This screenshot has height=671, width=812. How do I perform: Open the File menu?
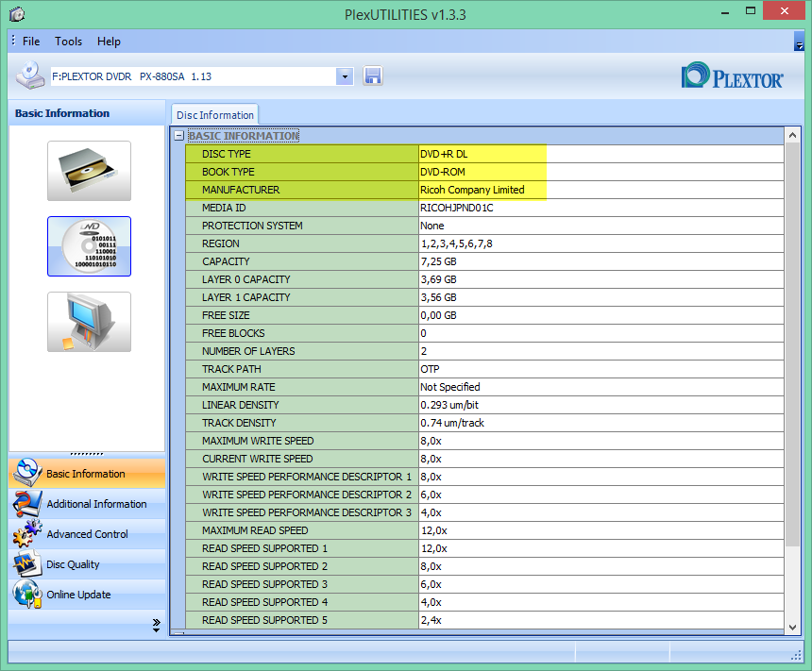click(31, 42)
